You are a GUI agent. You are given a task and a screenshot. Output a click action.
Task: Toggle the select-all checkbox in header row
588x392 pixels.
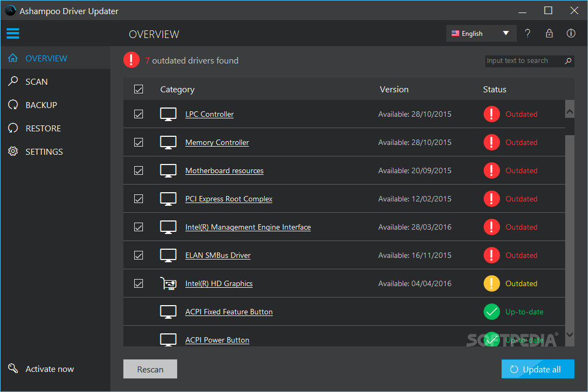pos(139,89)
